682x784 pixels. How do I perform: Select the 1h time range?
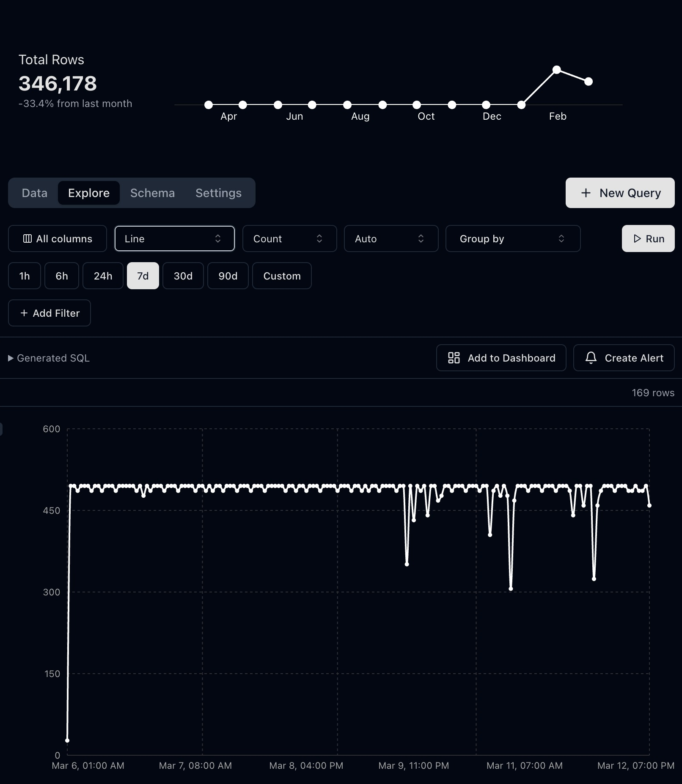click(24, 276)
